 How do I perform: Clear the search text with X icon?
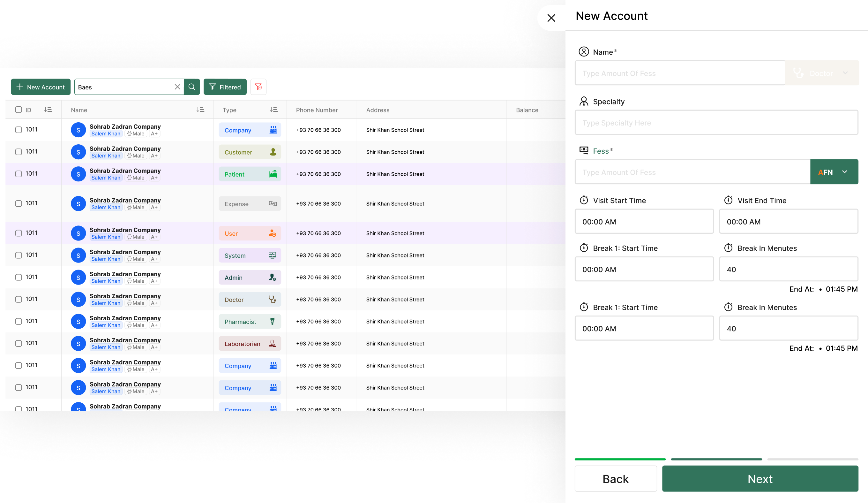pos(177,87)
